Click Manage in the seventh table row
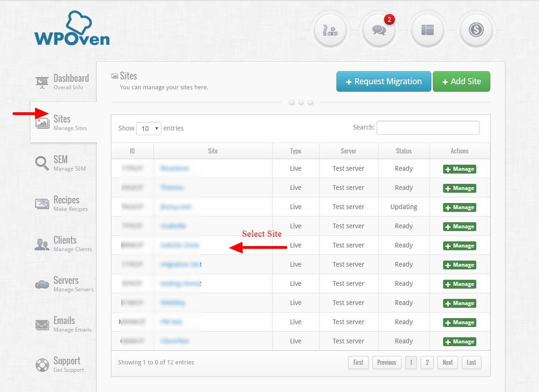This screenshot has height=392, width=539. click(x=459, y=284)
